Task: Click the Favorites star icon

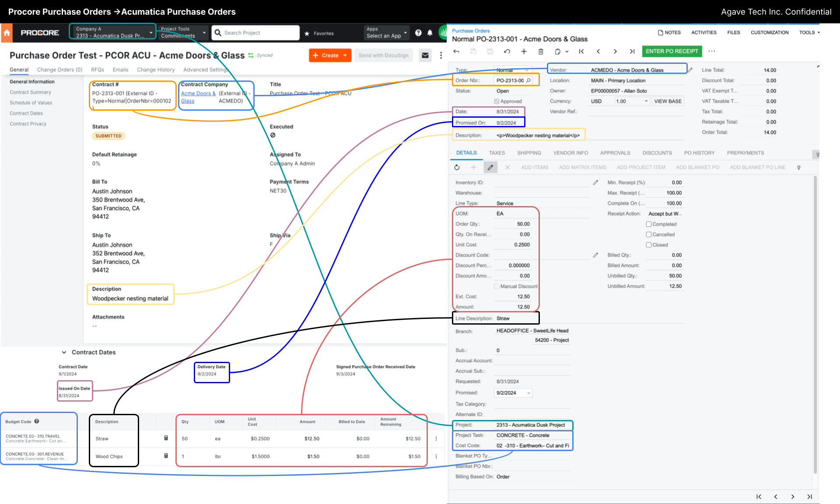Action: point(307,33)
